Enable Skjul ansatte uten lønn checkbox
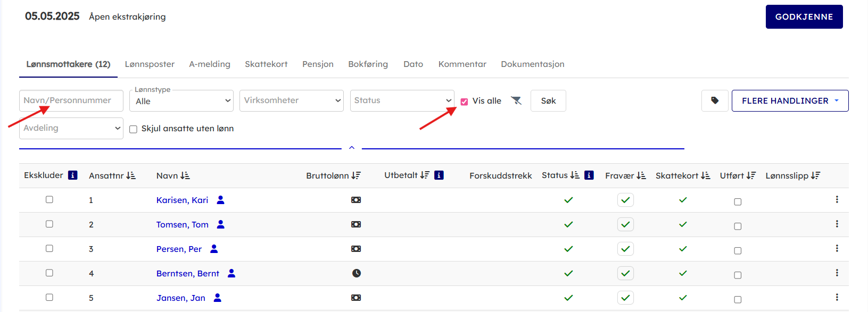 tap(134, 129)
